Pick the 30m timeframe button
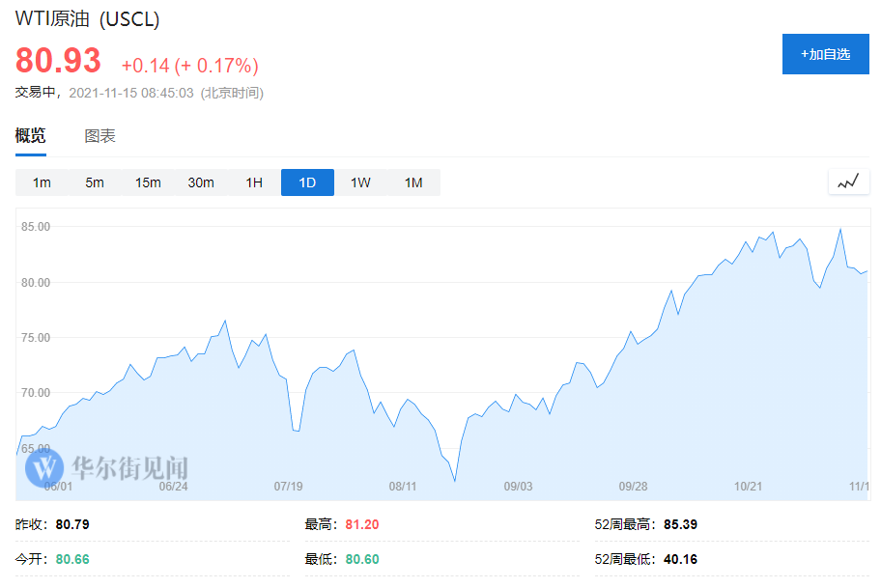 click(x=201, y=182)
